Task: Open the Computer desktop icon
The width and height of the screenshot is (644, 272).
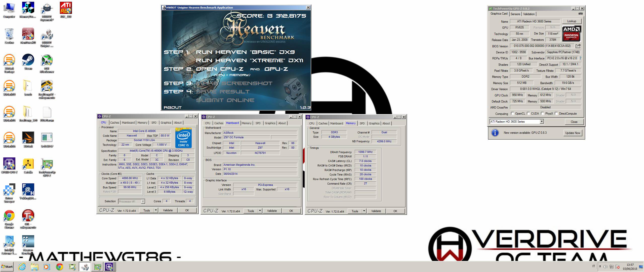Action: 9,10
